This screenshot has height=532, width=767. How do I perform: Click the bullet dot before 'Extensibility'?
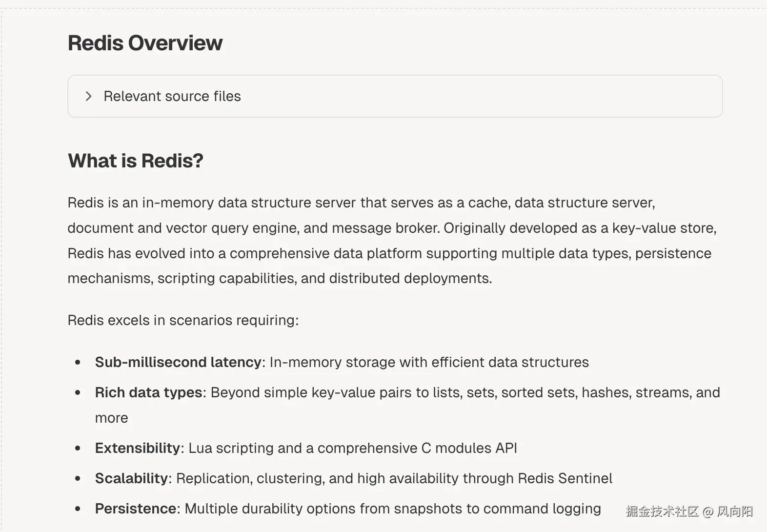pos(78,448)
